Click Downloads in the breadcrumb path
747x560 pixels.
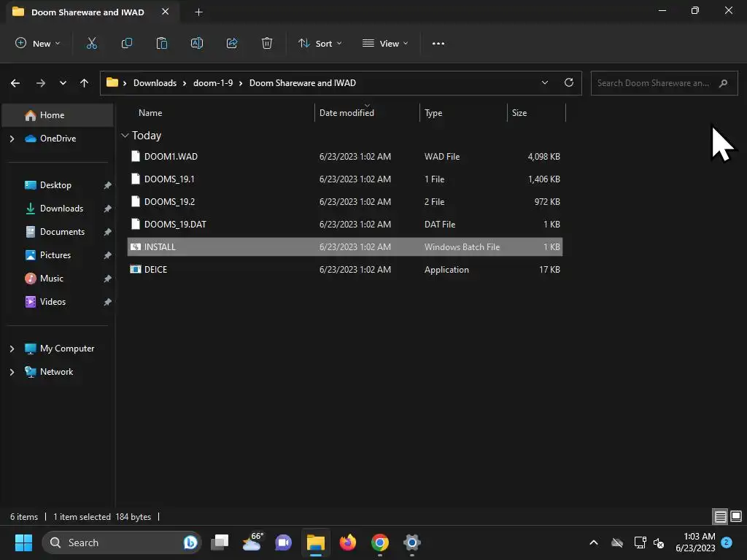pos(155,83)
